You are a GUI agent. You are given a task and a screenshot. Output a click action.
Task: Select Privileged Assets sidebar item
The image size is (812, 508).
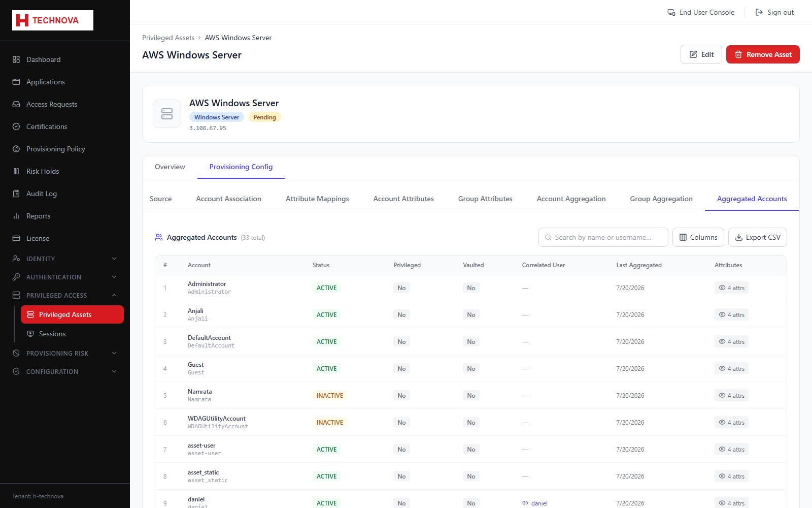(x=72, y=314)
